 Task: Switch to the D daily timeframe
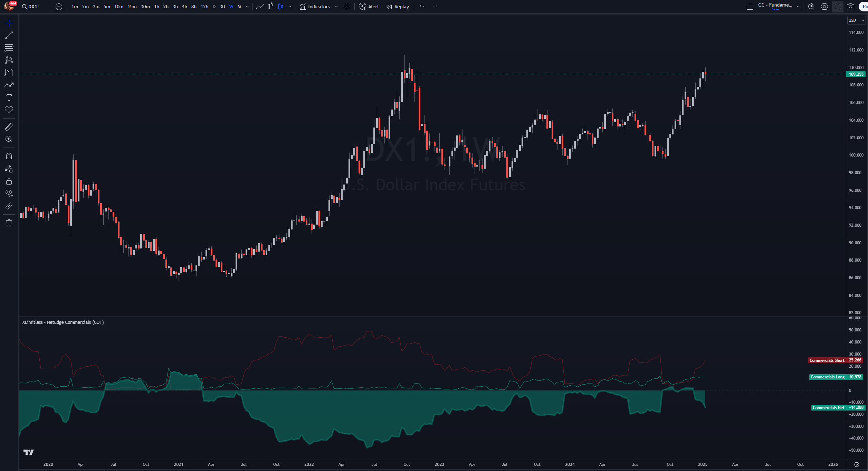coord(214,7)
